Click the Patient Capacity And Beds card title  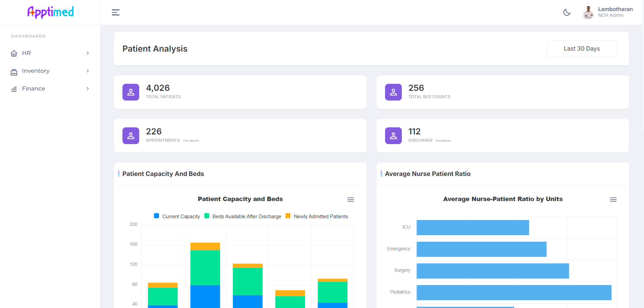pos(163,174)
